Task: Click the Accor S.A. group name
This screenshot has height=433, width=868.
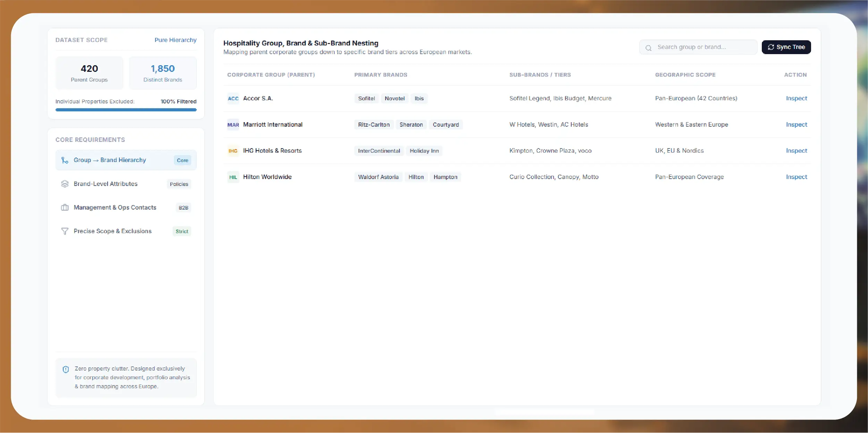Action: click(258, 99)
